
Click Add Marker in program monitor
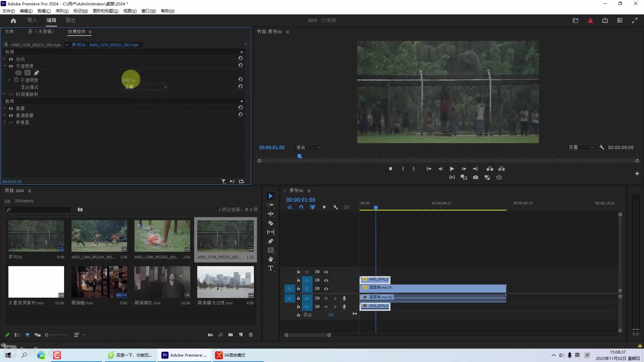click(x=390, y=169)
